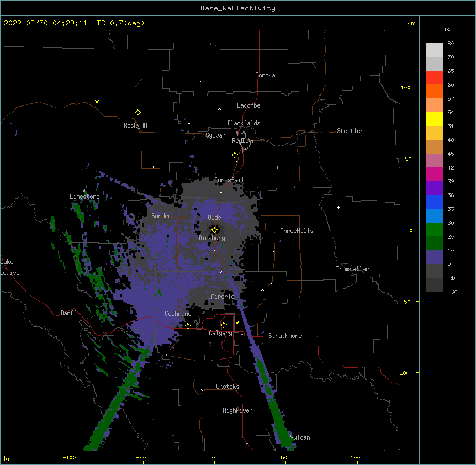Viewport: 476px width, 465px height.
Task: Click the Cochrane town label
Action: [178, 314]
